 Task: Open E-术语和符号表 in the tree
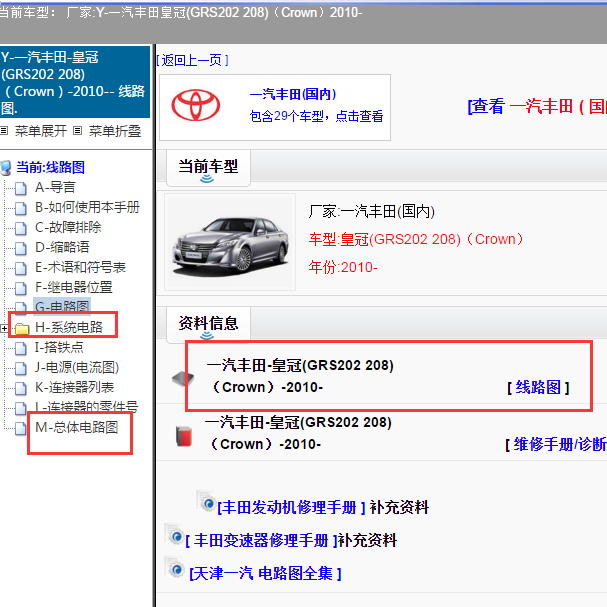80,267
